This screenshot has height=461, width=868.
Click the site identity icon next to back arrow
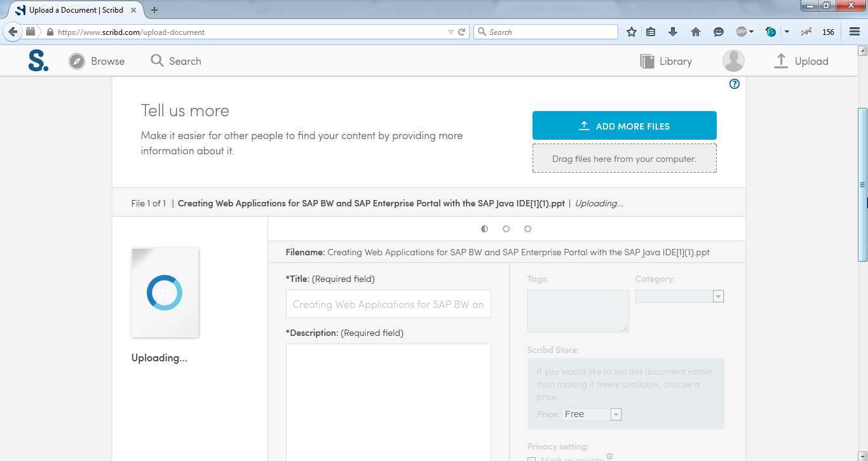(x=31, y=32)
